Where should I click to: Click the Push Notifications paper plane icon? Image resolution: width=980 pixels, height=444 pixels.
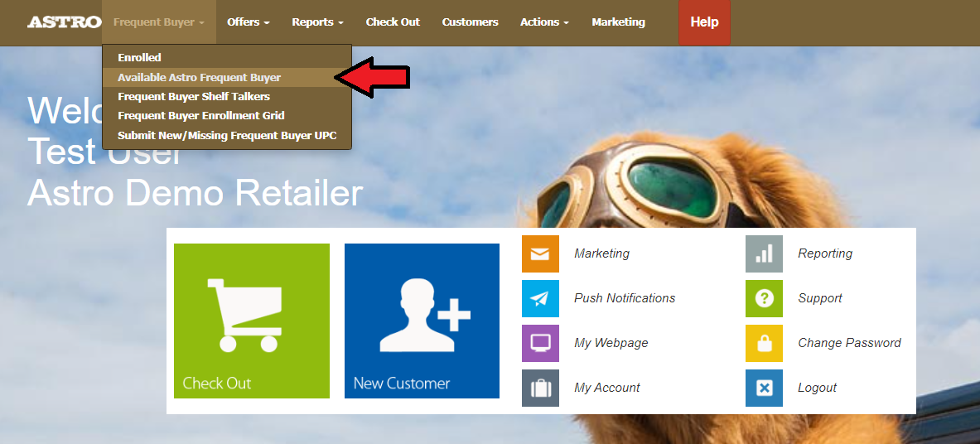pyautogui.click(x=540, y=298)
